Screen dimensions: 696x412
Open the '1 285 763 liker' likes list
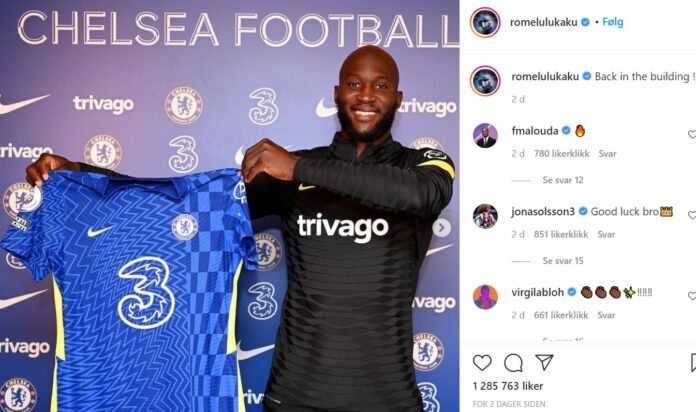tap(508, 386)
